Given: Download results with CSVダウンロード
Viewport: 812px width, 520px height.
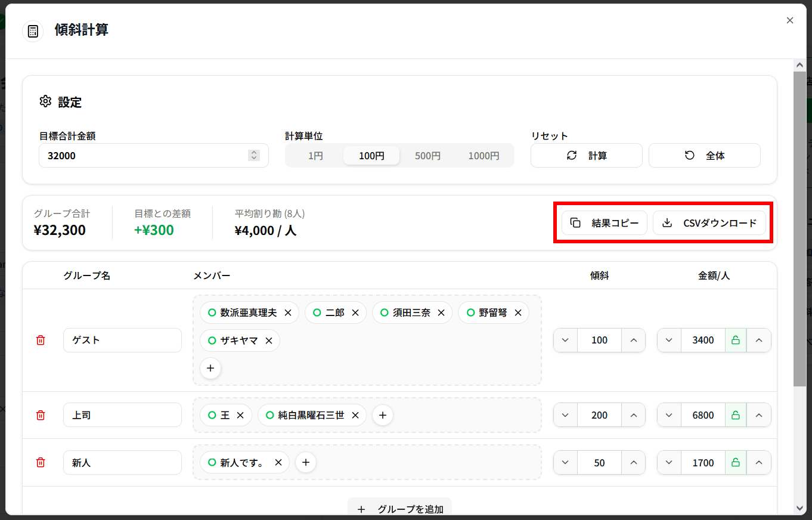Looking at the screenshot, I should click(709, 223).
